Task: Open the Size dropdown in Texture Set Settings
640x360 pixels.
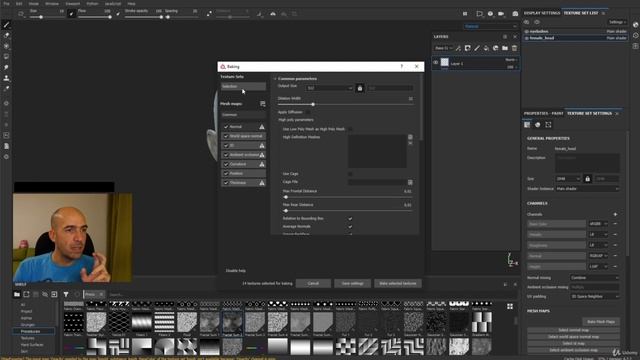Action: [568, 179]
